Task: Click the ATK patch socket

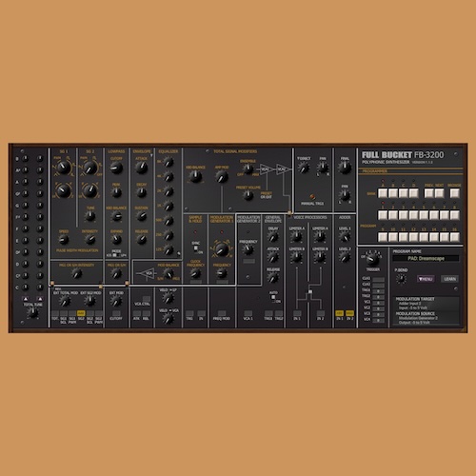Action: point(137,313)
